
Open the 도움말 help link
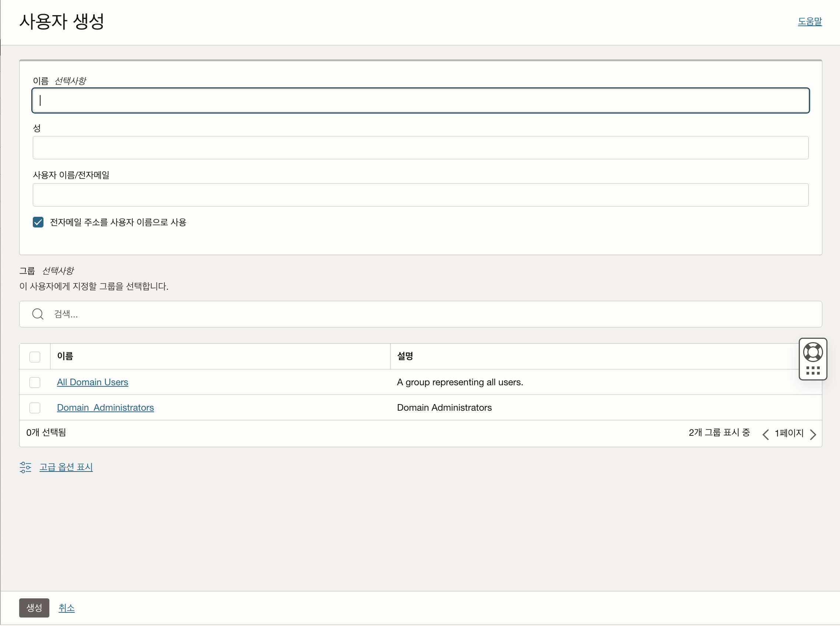(x=809, y=22)
